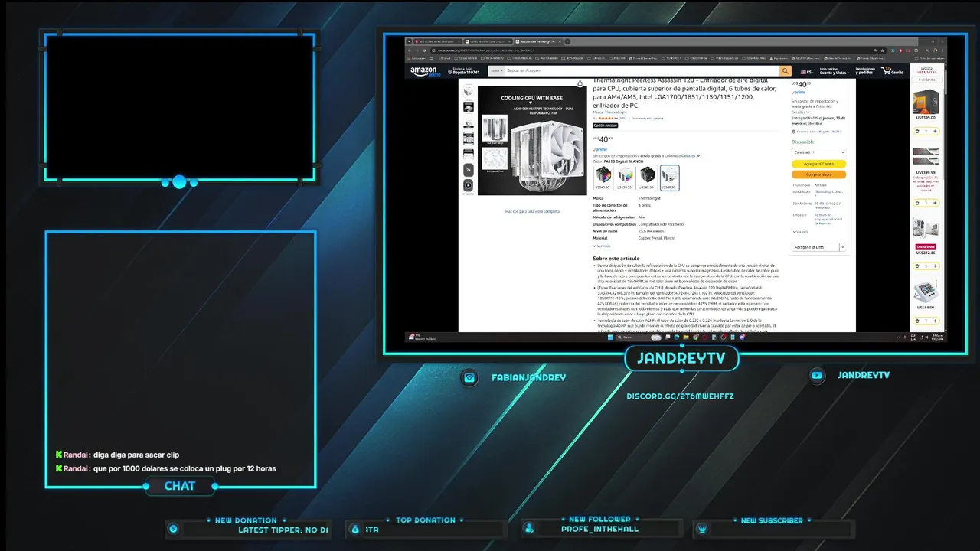Open the Cantidad quantity dropdown
This screenshot has height=551, width=980.
[819, 152]
